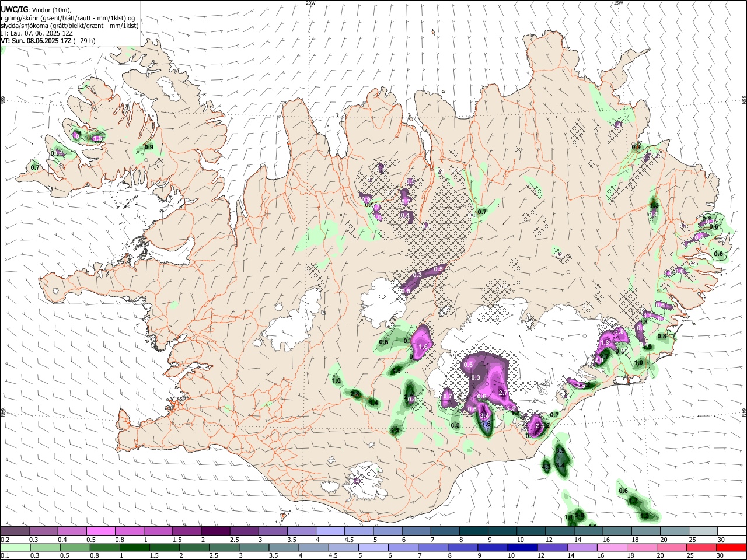Select the 'rigning/skúrir' legend description line

[69, 18]
